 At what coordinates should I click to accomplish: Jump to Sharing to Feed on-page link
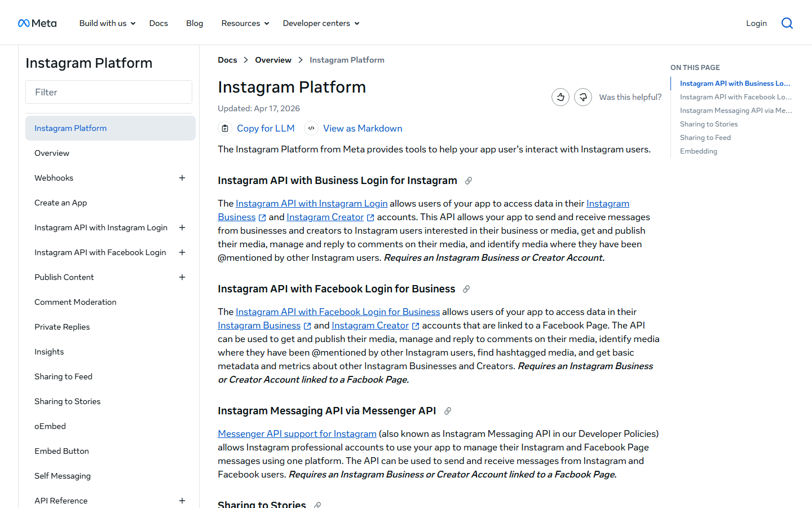click(705, 138)
